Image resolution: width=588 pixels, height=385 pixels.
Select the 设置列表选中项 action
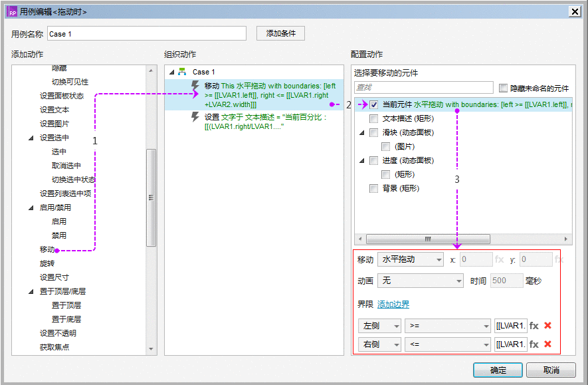(66, 193)
